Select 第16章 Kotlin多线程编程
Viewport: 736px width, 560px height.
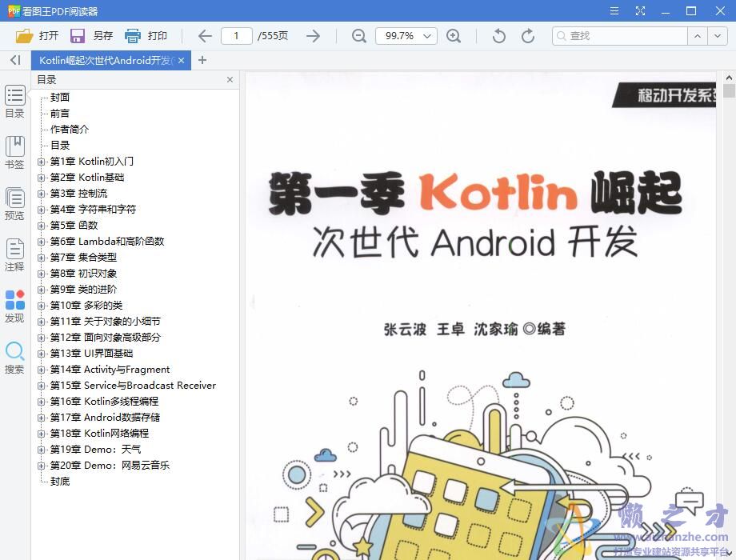(105, 402)
